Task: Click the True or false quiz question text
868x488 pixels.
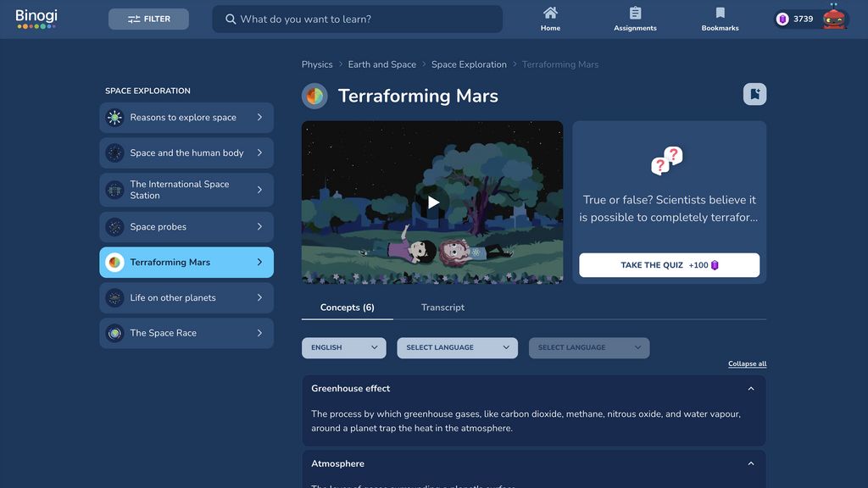Action: point(669,208)
